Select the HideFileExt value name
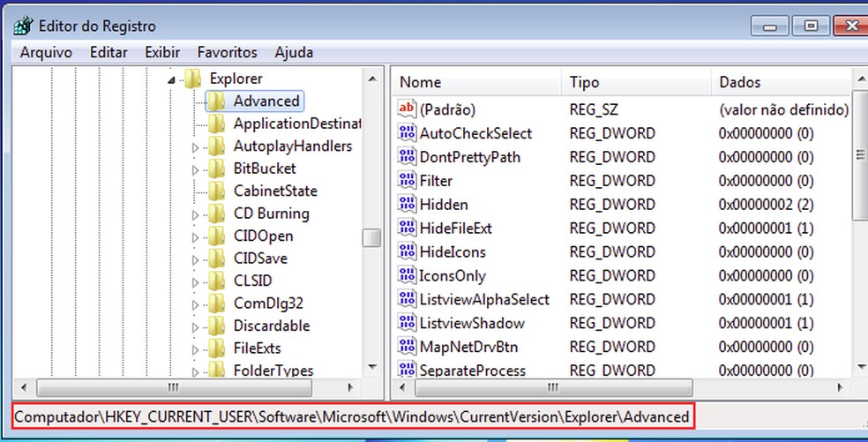 click(x=455, y=228)
